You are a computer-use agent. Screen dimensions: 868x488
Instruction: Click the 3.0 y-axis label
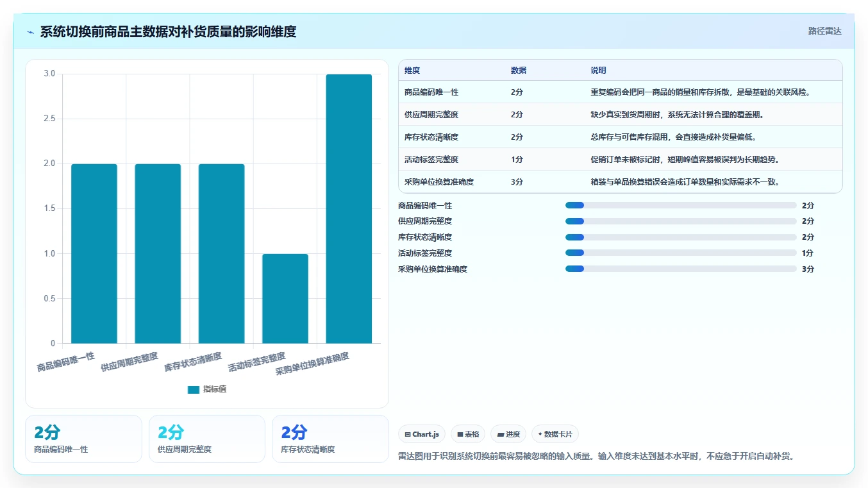[x=49, y=74]
